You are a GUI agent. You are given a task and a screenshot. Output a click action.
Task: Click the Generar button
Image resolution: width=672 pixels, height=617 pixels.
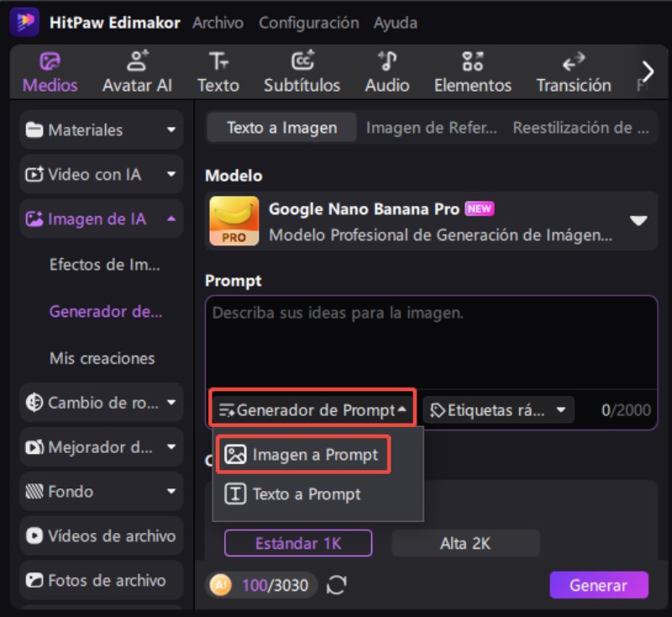[599, 585]
